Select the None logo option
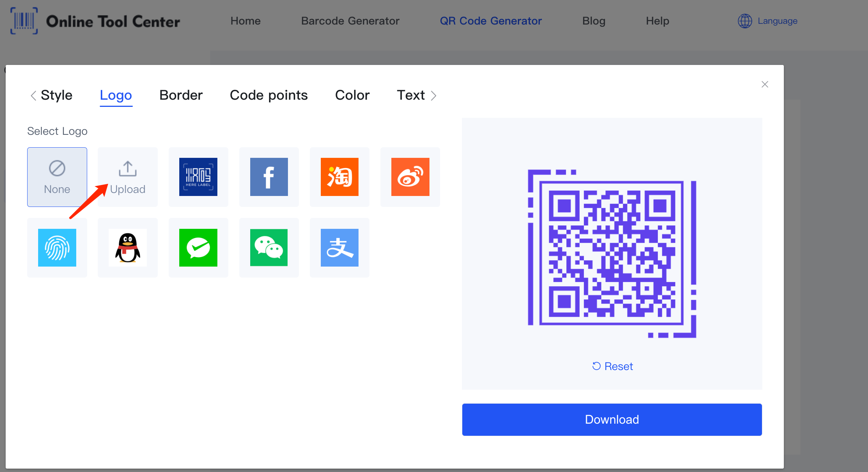This screenshot has width=868, height=472. point(57,176)
